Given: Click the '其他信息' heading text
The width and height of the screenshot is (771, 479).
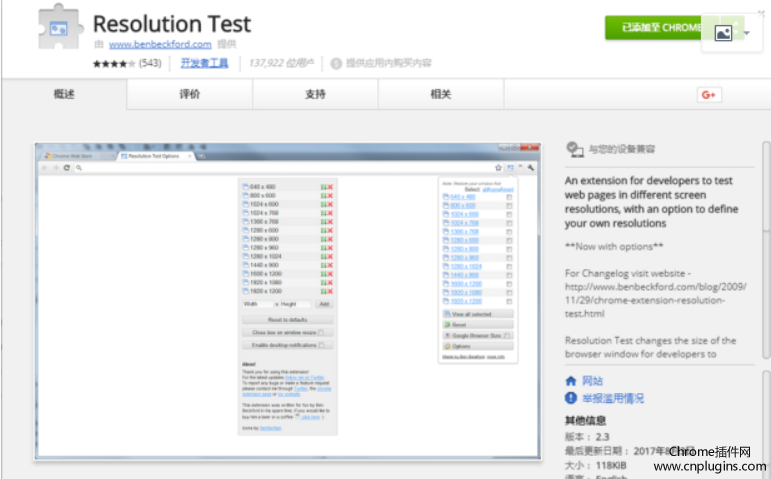Looking at the screenshot, I should (x=585, y=420).
